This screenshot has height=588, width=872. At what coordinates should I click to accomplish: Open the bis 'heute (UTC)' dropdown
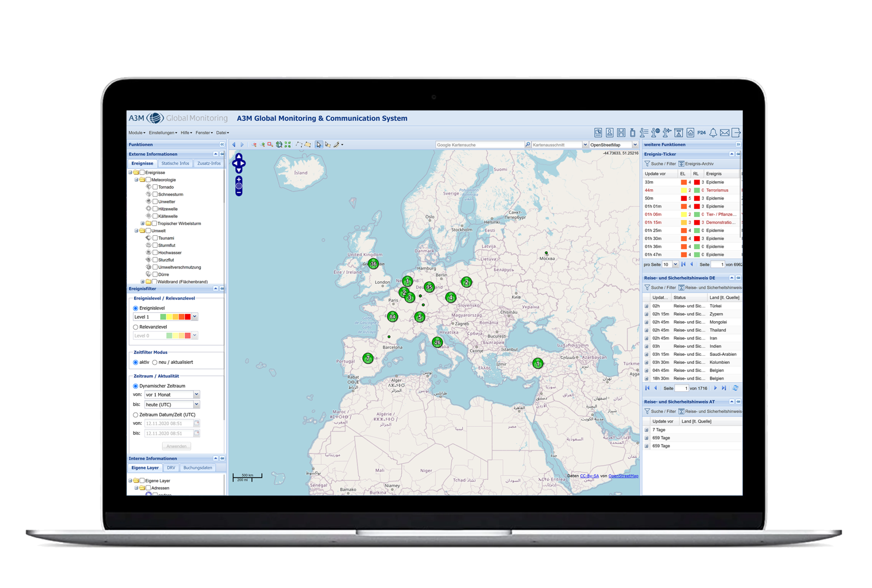click(x=196, y=405)
